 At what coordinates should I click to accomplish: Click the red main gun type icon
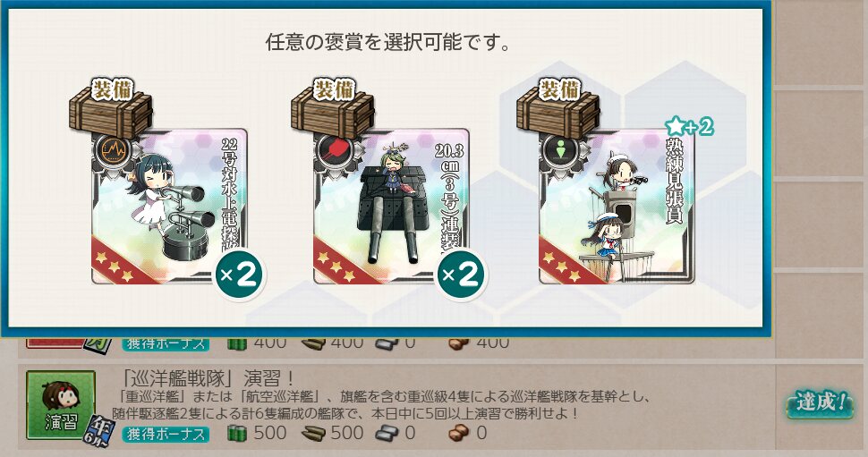pyautogui.click(x=336, y=149)
